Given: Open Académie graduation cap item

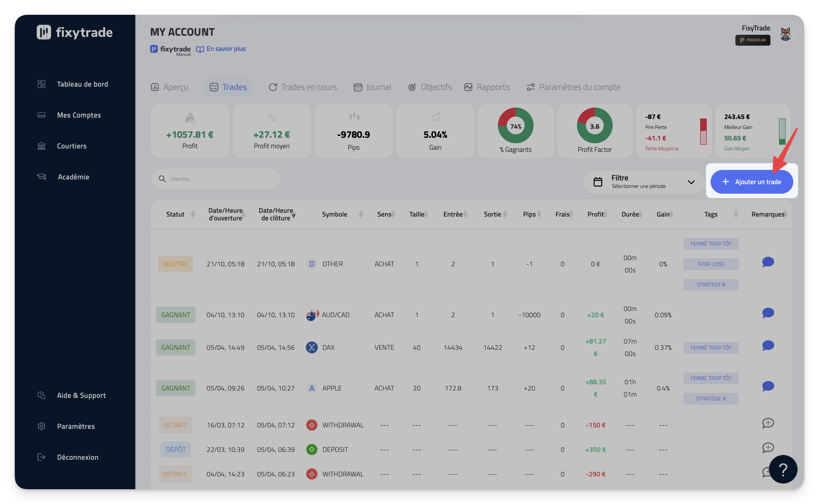Looking at the screenshot, I should coord(41,177).
